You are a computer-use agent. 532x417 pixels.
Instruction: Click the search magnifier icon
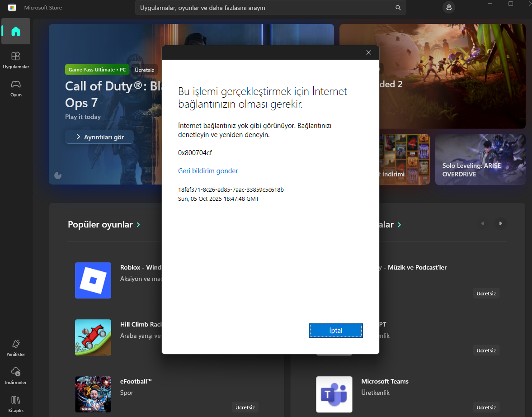coord(398,8)
